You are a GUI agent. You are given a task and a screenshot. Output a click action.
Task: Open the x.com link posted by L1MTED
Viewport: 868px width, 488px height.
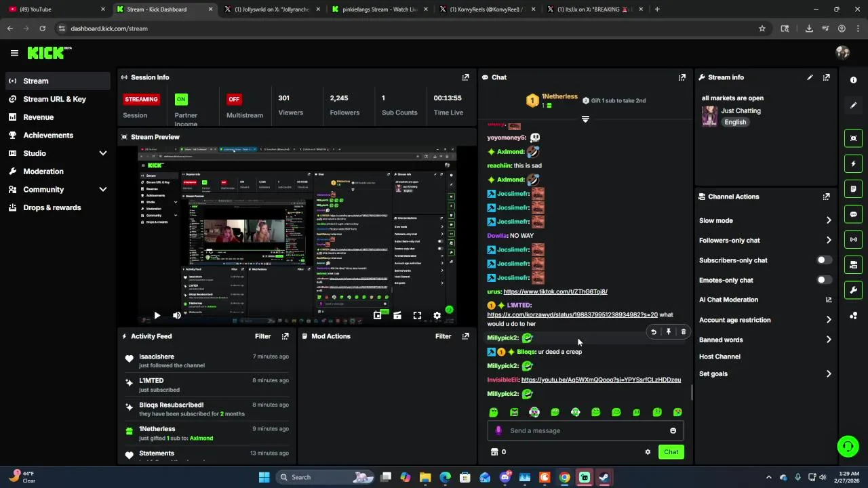click(x=572, y=314)
